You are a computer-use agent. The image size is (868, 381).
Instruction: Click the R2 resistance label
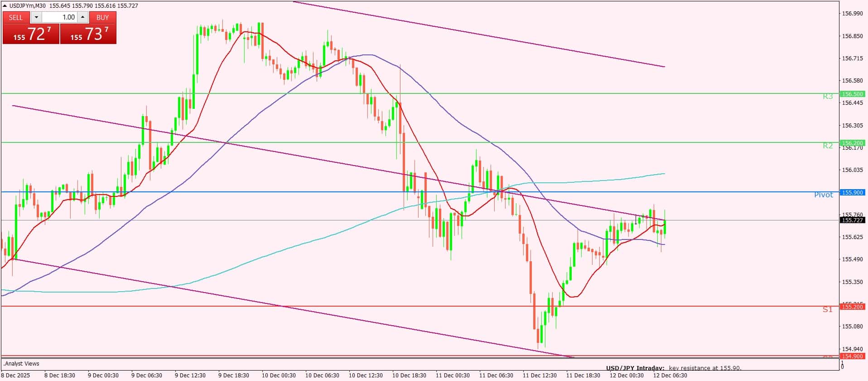(x=828, y=146)
